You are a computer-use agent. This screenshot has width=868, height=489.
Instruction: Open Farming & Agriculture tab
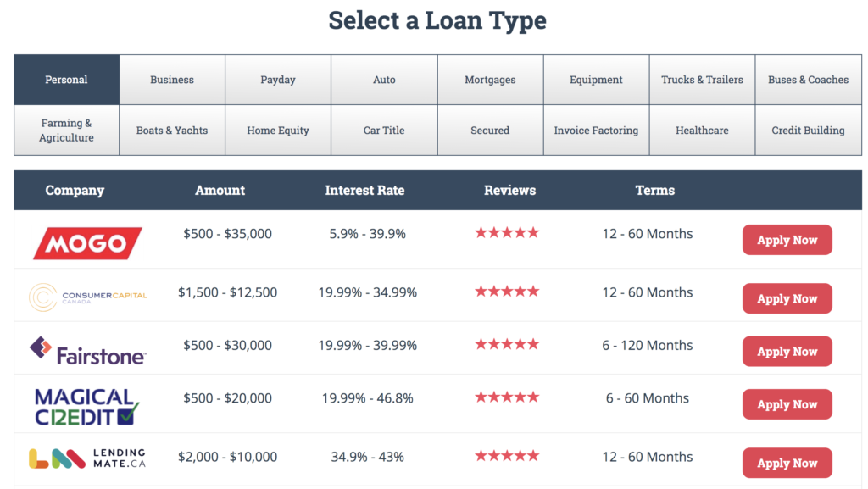pos(66,131)
